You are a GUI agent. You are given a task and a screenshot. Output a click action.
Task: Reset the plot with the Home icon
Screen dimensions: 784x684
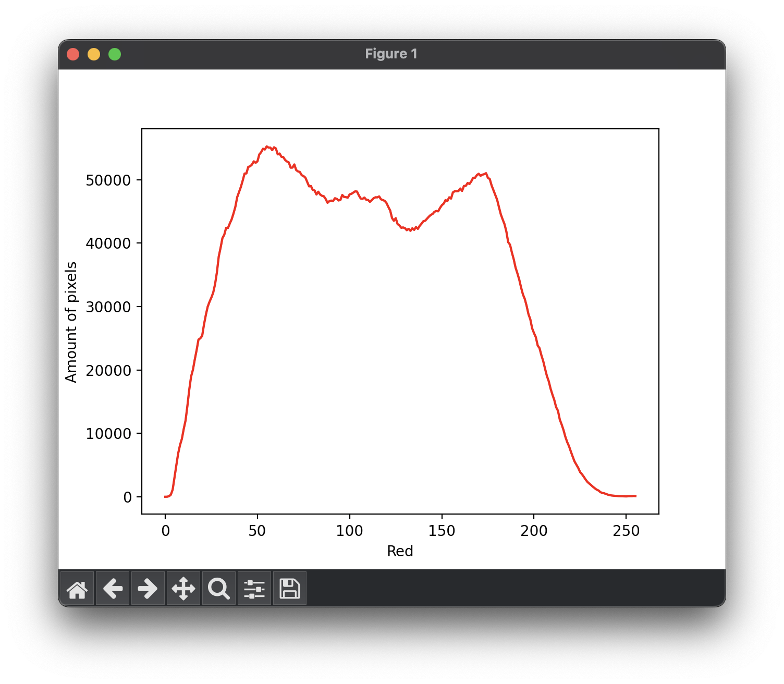pyautogui.click(x=77, y=589)
